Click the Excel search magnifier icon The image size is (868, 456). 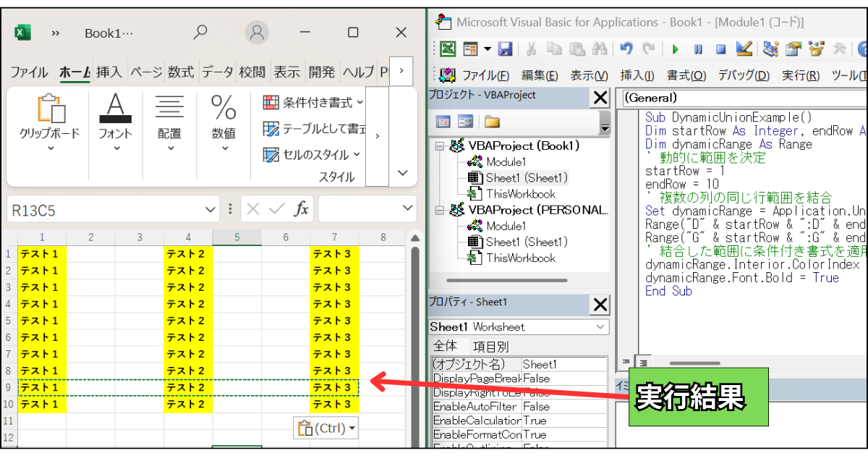pos(200,32)
